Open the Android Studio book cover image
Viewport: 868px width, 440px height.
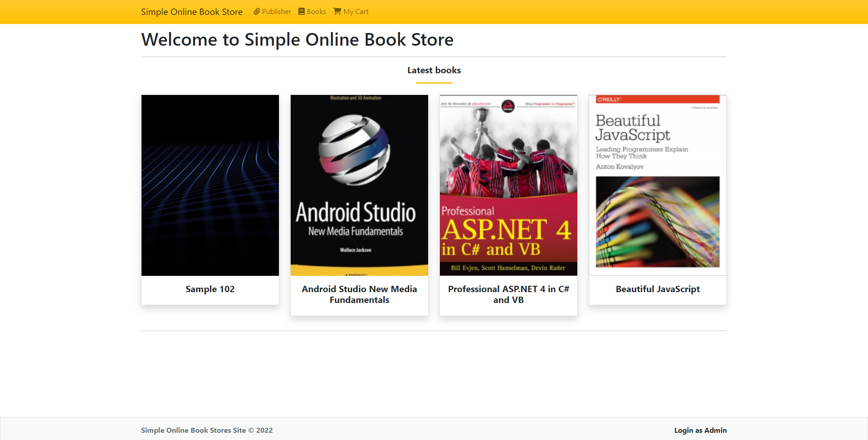coord(359,185)
